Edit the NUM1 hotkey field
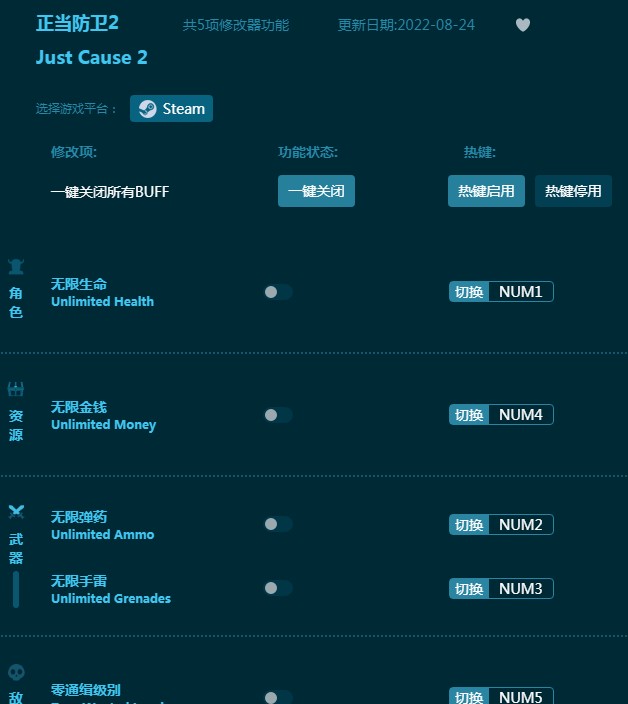The width and height of the screenshot is (628, 704). tap(521, 292)
